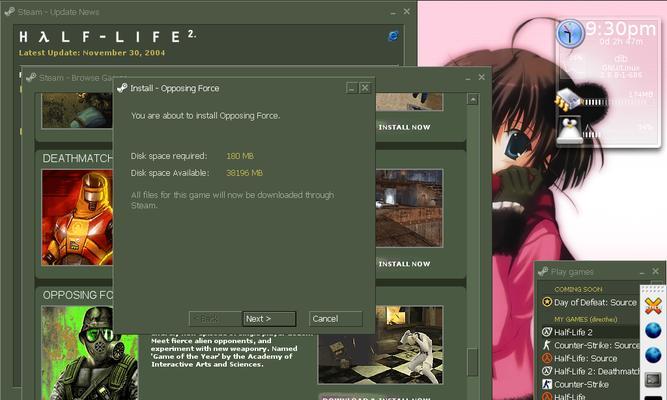Click top INSTALL NOW link in Browse Games
Image resolution: width=667 pixels, height=400 pixels.
click(405, 127)
